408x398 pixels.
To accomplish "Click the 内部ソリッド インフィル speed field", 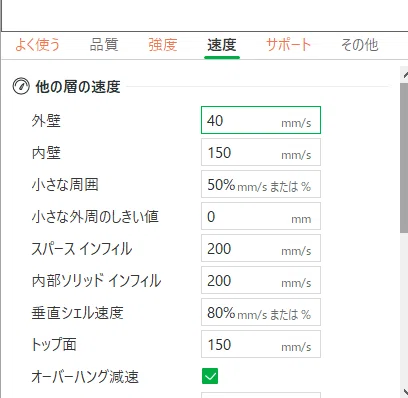I will (x=261, y=280).
